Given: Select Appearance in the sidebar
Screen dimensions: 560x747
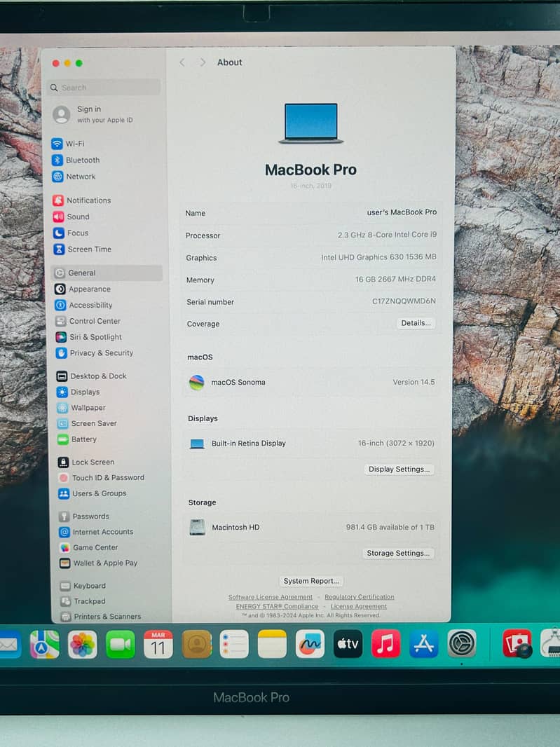Looking at the screenshot, I should click(83, 289).
